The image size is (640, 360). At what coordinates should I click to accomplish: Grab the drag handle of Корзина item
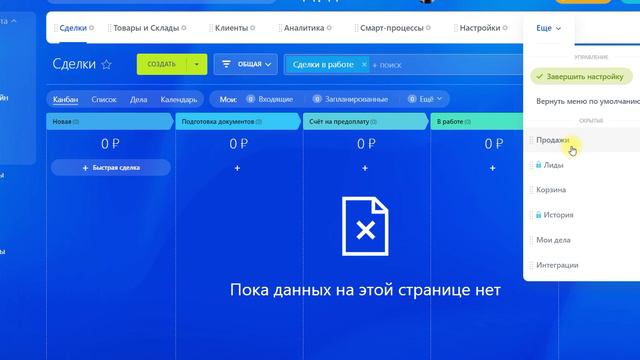531,190
